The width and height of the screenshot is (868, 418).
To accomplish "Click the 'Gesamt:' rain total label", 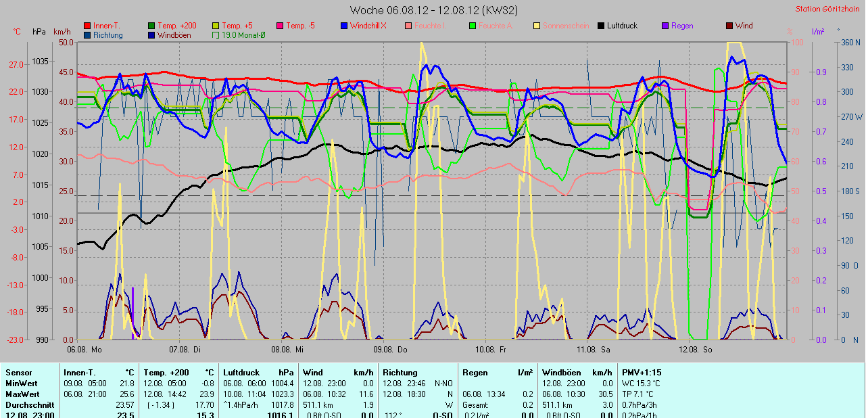I will pyautogui.click(x=476, y=404).
